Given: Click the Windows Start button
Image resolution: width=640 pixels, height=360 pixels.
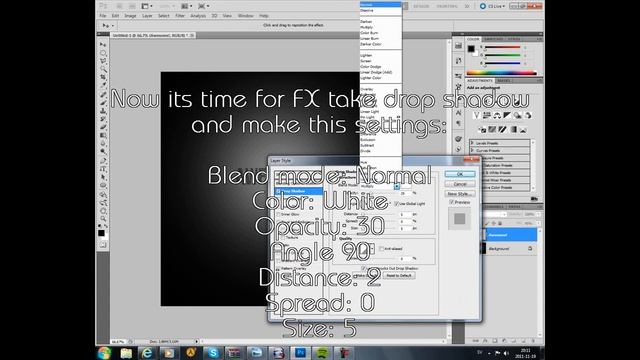Looking at the screenshot, I should (104, 353).
